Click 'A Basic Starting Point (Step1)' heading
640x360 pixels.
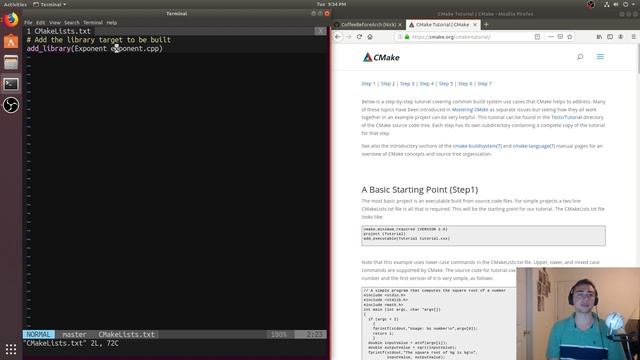coord(419,190)
